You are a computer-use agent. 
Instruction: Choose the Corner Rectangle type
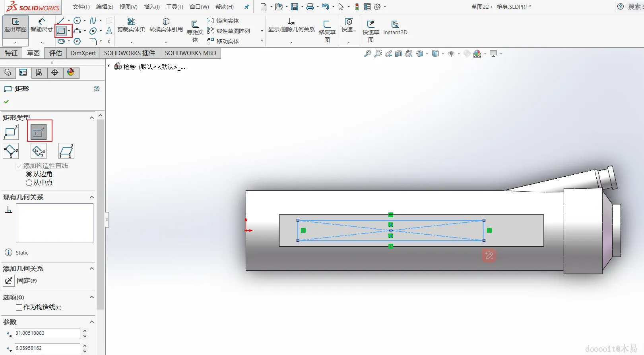11,132
